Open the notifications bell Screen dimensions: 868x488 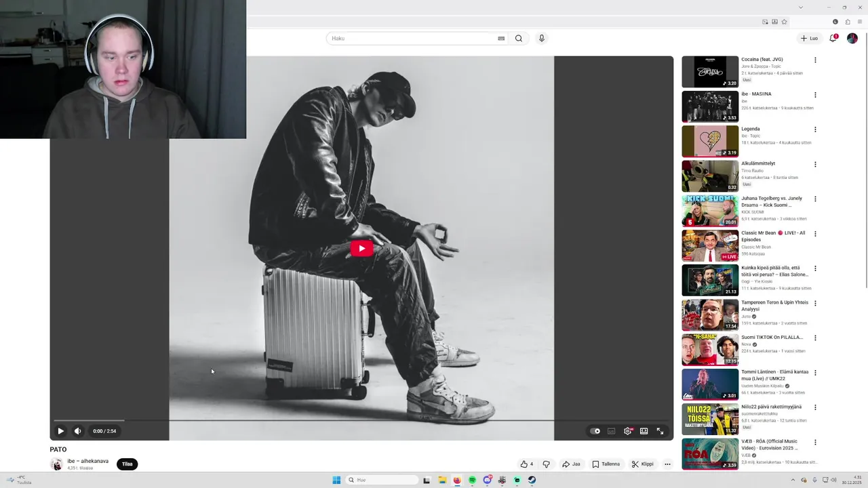pos(833,38)
